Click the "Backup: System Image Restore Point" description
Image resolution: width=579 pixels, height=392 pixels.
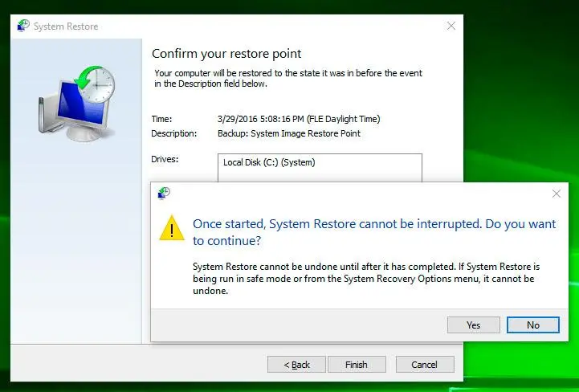click(288, 133)
